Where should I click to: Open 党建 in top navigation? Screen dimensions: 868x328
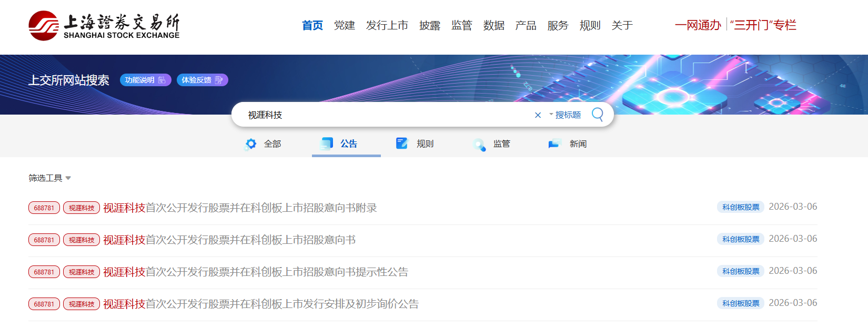coord(345,25)
